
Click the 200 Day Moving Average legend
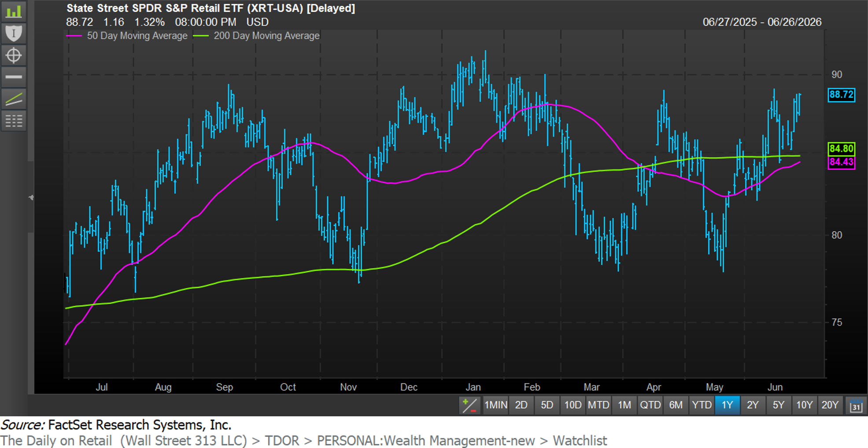257,36
